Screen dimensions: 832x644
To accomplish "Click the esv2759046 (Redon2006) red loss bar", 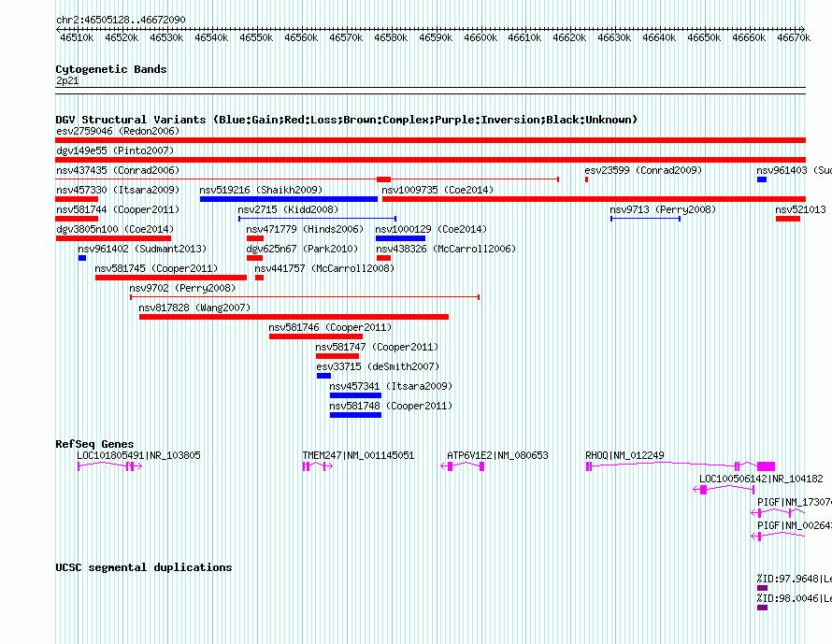I will (x=430, y=140).
